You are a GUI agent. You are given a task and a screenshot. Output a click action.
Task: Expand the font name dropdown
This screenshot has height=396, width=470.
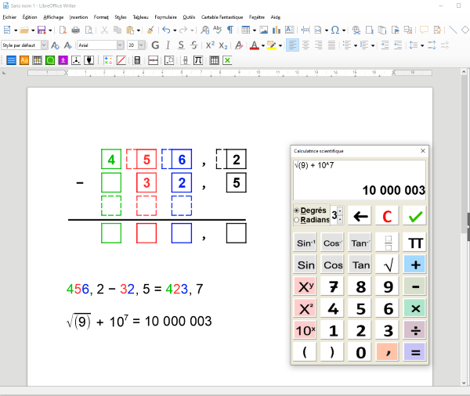click(x=120, y=45)
